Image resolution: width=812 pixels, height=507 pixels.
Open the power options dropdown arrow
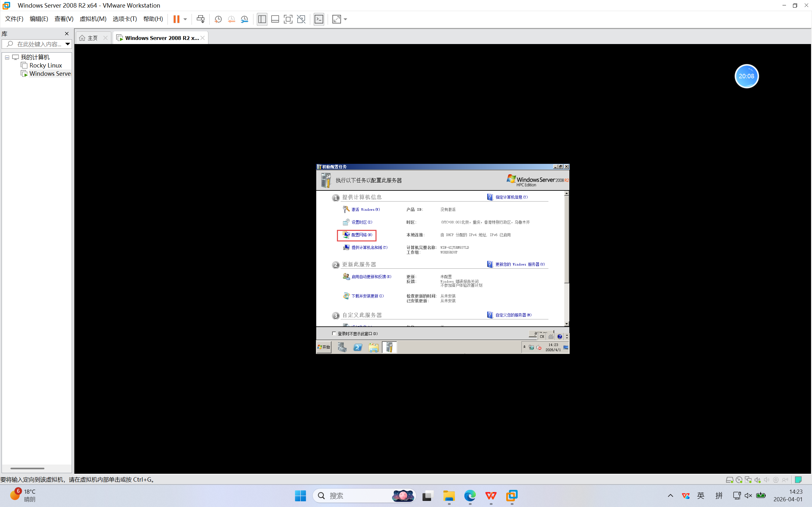pos(185,19)
